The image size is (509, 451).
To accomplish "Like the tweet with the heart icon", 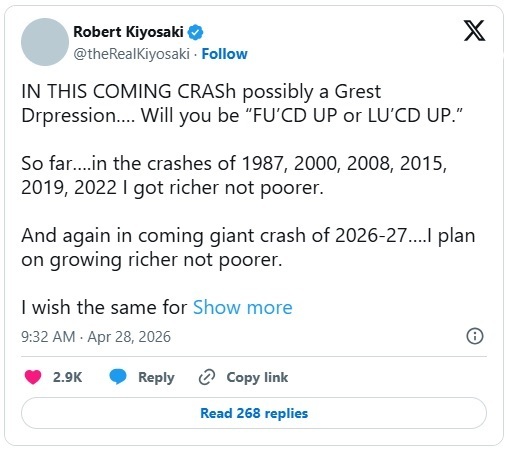I will 33,377.
